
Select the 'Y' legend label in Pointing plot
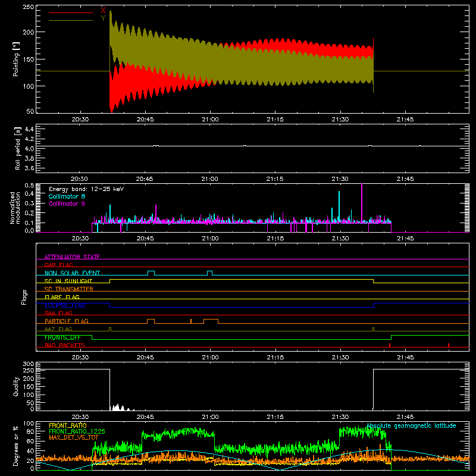[103, 18]
